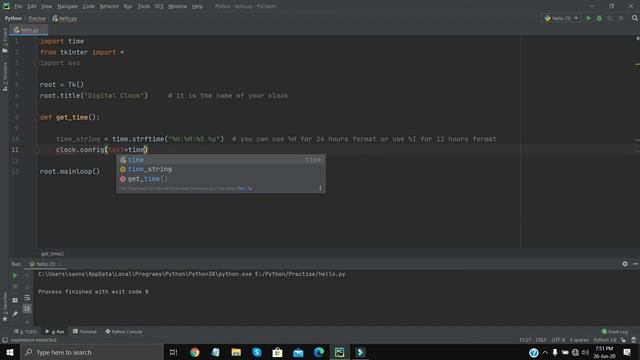Click the get_time() breadcrumb below editor
This screenshot has height=360, width=640.
52,254
